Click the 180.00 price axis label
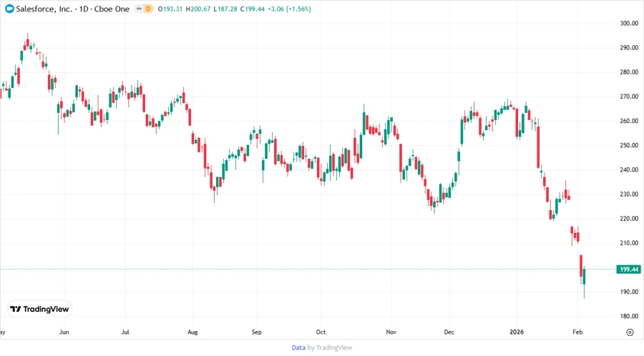The height and width of the screenshot is (356, 644). 629,316
